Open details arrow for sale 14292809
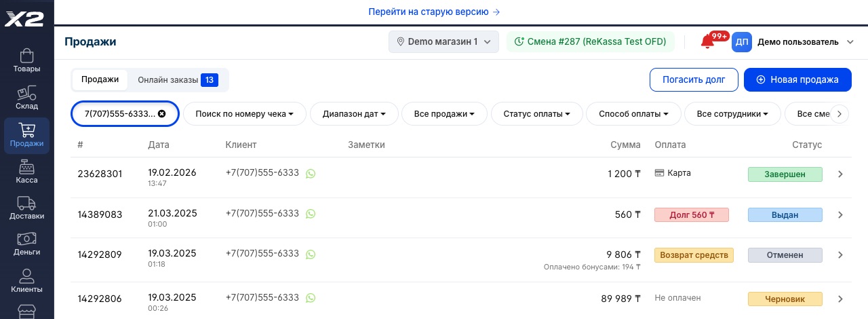Screen dimensions: 868x319 click(x=840, y=255)
